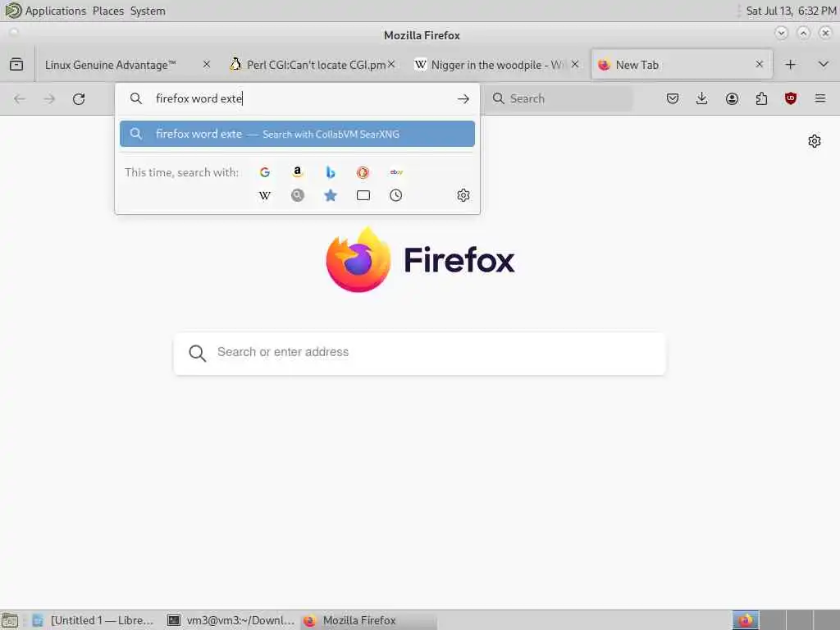Click the toolbar Search box
This screenshot has width=840, height=630.
point(559,98)
